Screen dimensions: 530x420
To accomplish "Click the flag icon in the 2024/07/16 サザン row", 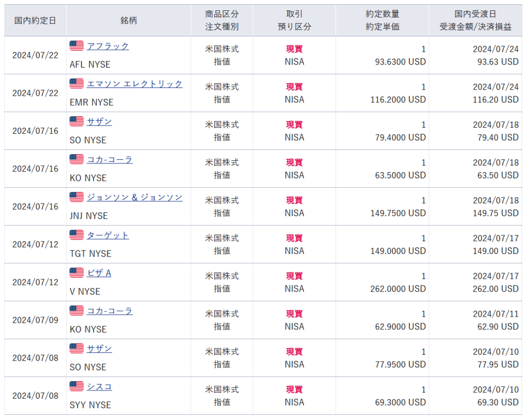I will [x=77, y=122].
